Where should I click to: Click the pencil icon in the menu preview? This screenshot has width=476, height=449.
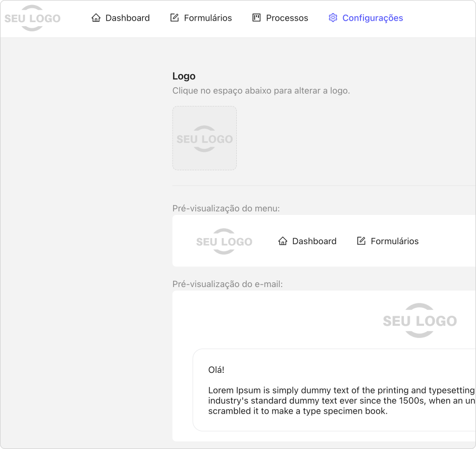pyautogui.click(x=361, y=241)
